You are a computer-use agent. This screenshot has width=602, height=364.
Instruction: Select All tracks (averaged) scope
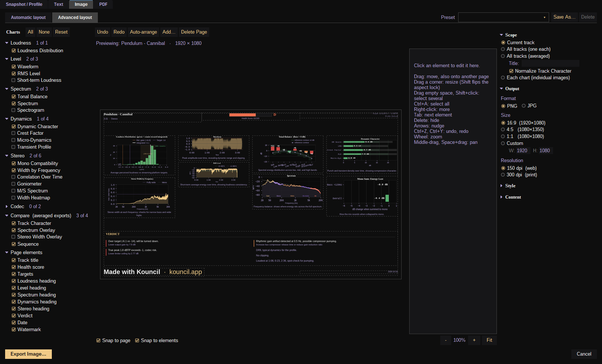pyautogui.click(x=503, y=56)
